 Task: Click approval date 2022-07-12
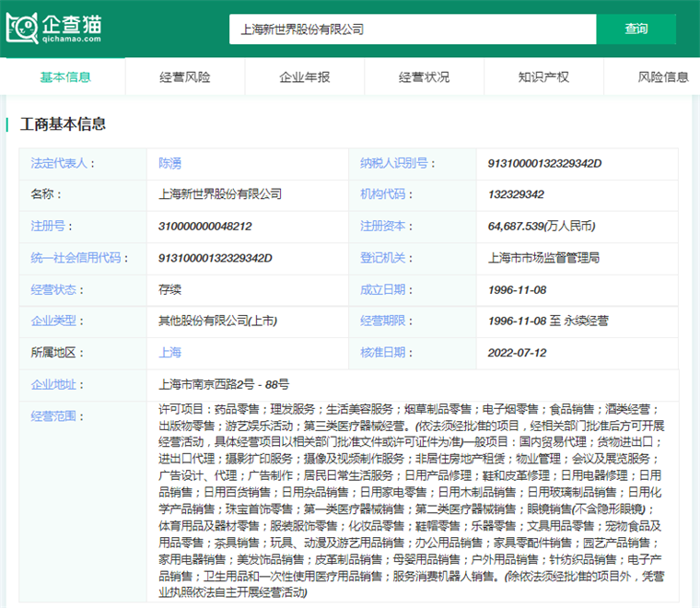517,353
